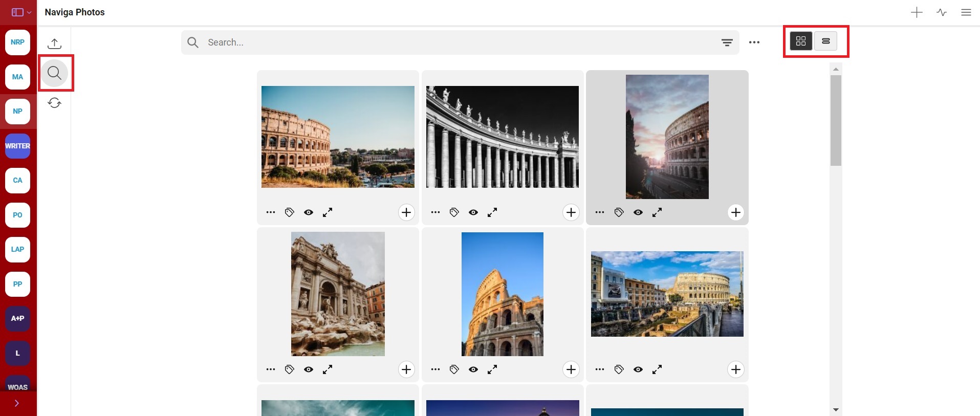Switch to grid view
This screenshot has height=416, width=980.
click(801, 41)
